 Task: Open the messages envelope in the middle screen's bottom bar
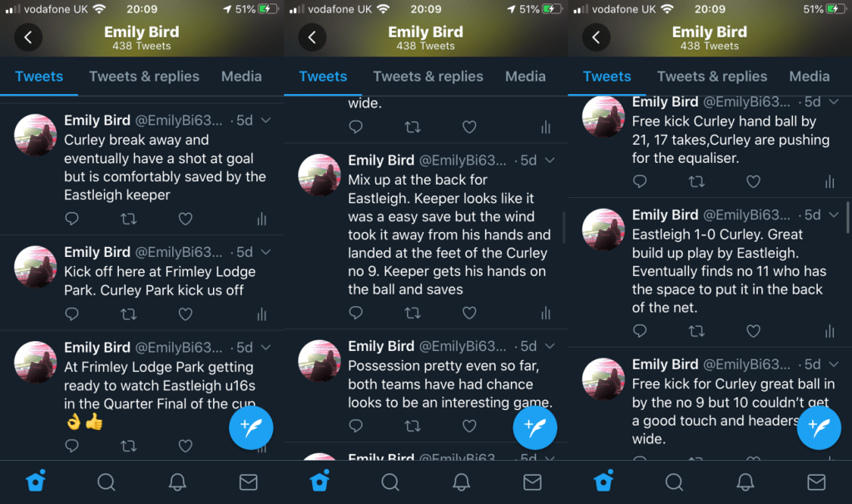532,482
